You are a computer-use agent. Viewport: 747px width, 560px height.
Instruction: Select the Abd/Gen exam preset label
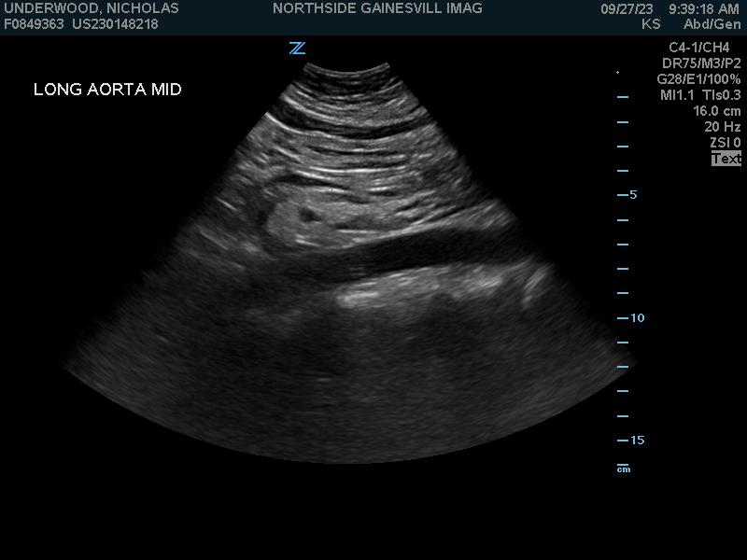(712, 24)
